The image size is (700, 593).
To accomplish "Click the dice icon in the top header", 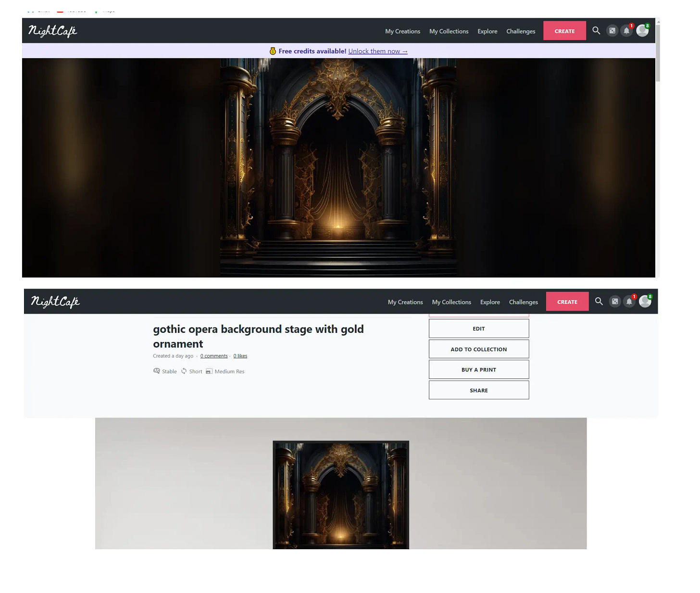I will (612, 31).
